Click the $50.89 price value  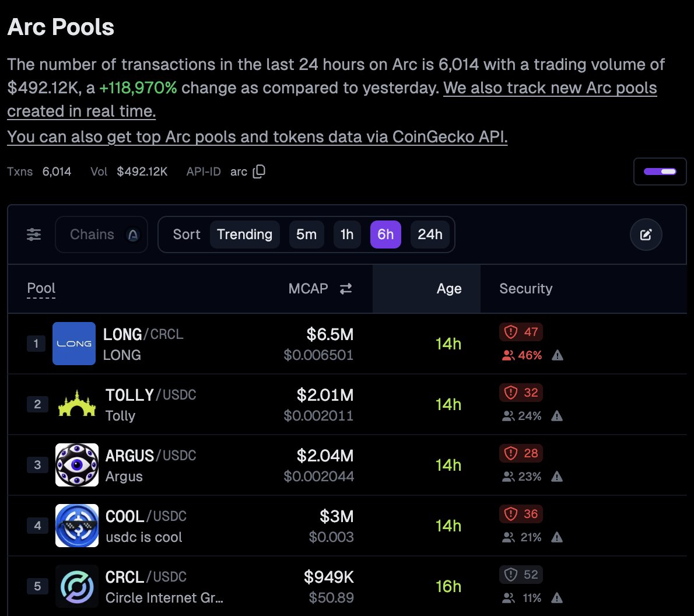pyautogui.click(x=331, y=598)
